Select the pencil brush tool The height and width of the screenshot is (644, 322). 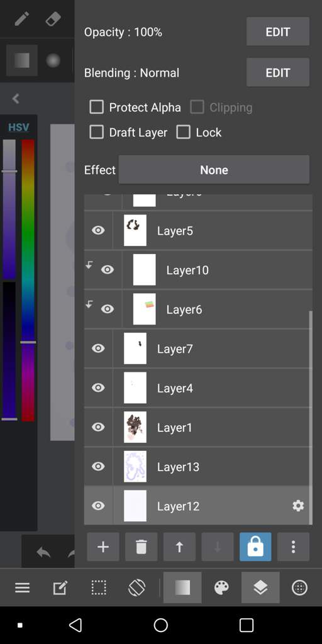coord(22,19)
